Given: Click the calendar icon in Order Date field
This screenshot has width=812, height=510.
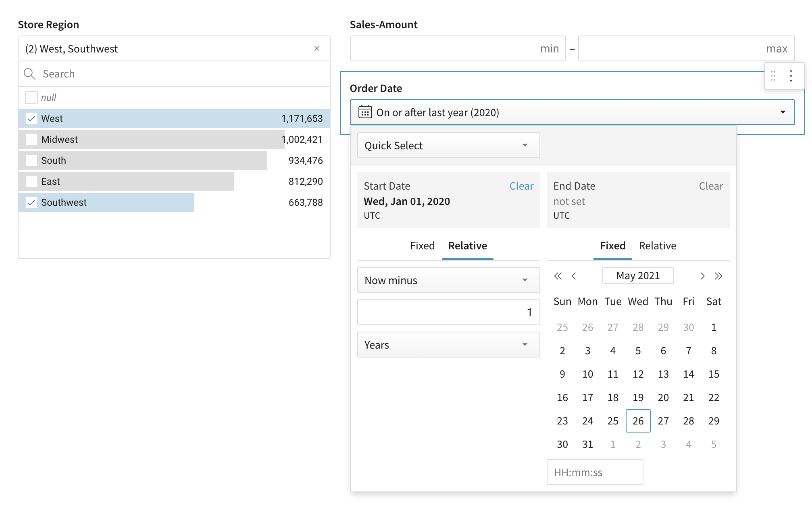Looking at the screenshot, I should click(365, 112).
